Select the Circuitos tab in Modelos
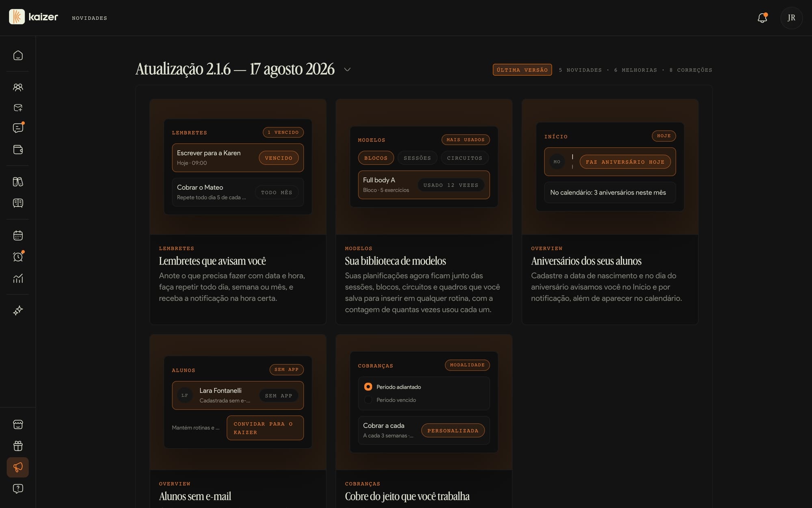 464,158
